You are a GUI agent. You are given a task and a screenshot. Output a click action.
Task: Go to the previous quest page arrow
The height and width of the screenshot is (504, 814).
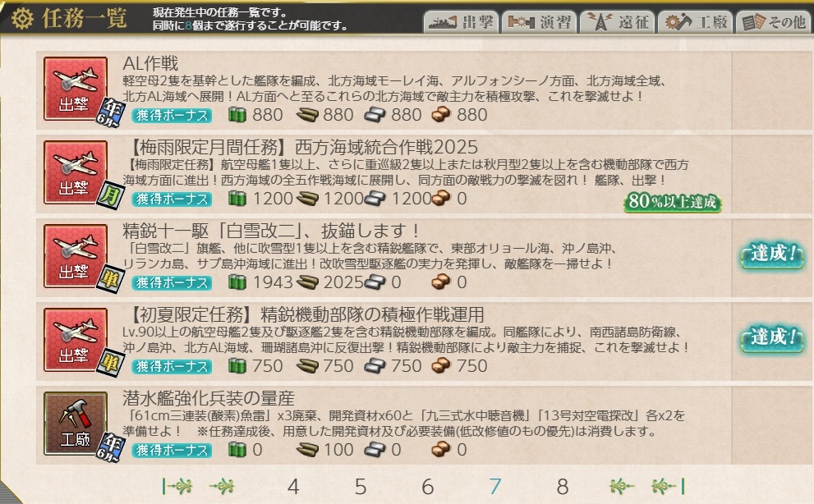coord(222,487)
